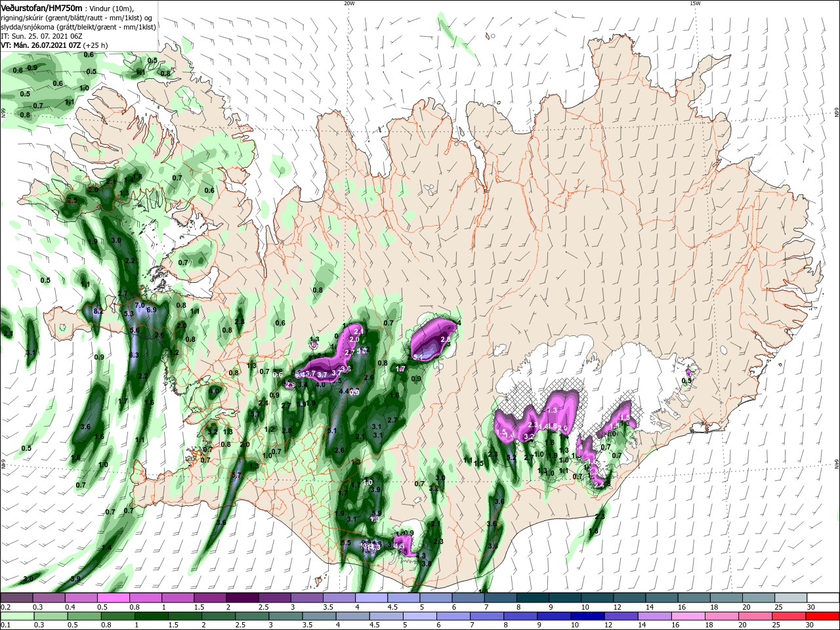Viewport: 840px width, 630px height.
Task: Click the bright magenta-pink swatch at 0.5
Action: tap(113, 598)
